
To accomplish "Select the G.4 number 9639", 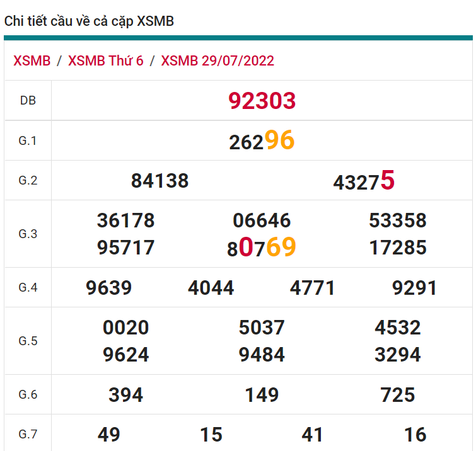I will [109, 288].
